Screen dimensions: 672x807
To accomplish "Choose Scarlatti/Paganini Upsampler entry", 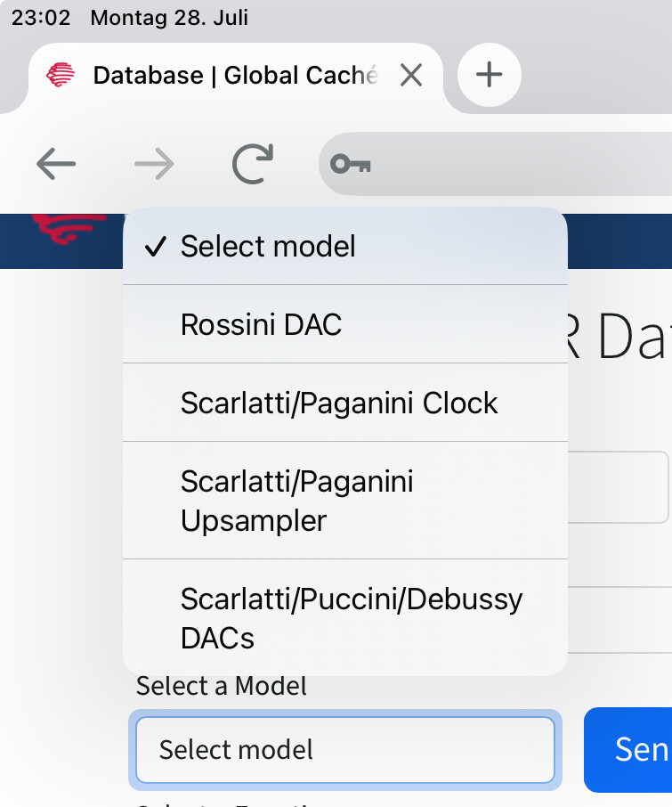I will tap(345, 501).
